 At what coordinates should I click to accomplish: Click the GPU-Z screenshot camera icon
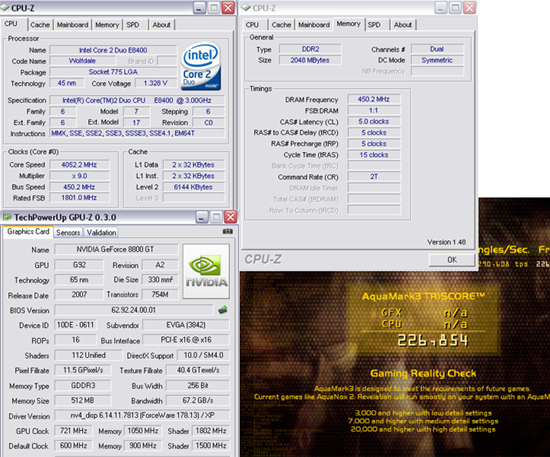pyautogui.click(x=228, y=231)
